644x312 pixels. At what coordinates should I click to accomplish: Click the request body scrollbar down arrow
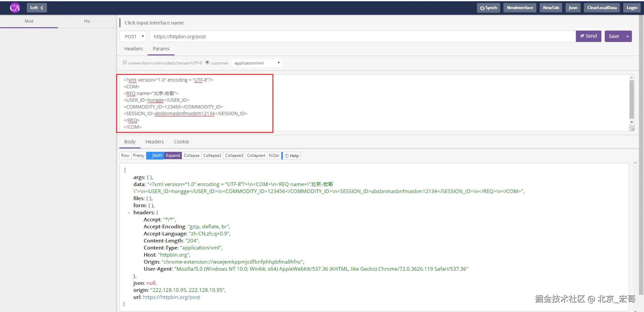[632, 122]
